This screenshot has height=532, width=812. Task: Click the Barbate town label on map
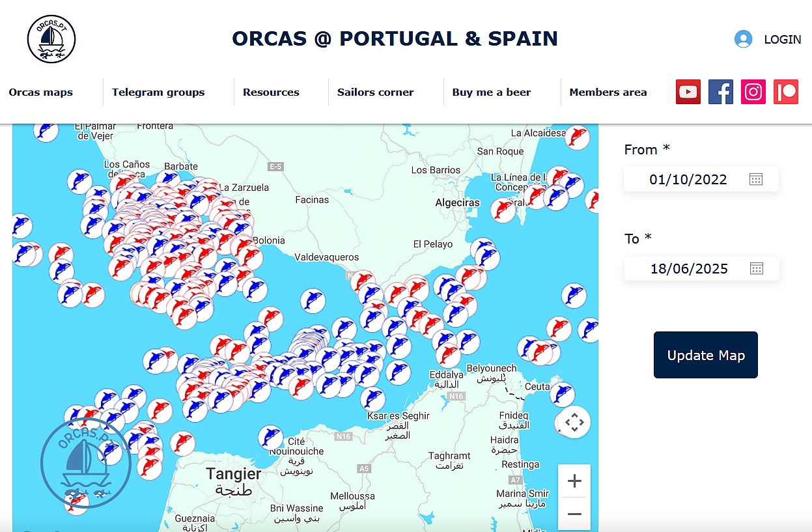coord(181,166)
